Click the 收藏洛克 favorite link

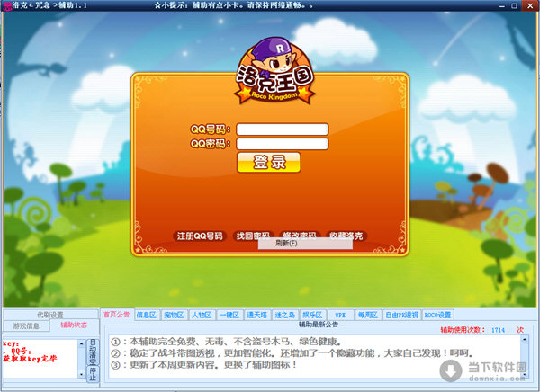pyautogui.click(x=346, y=236)
